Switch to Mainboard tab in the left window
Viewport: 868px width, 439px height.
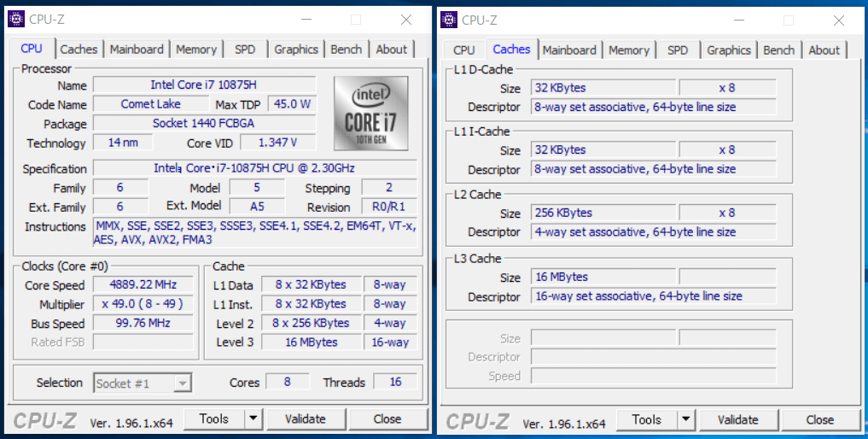click(137, 50)
